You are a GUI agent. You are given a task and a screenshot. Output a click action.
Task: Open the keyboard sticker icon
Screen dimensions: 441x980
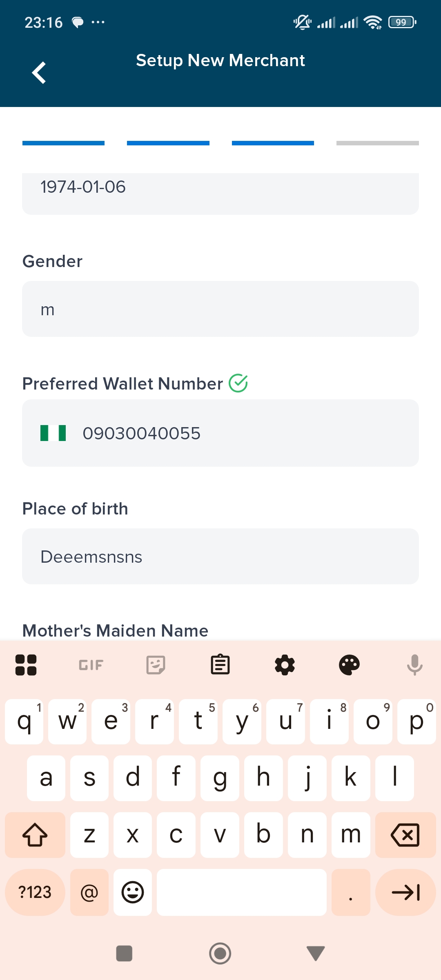point(156,664)
